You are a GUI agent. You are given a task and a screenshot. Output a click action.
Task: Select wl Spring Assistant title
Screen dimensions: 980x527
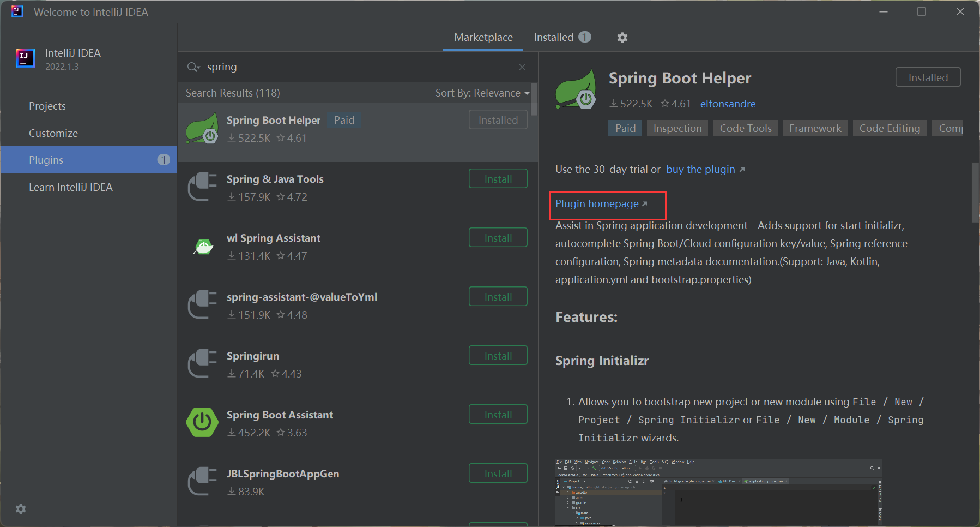click(x=274, y=238)
